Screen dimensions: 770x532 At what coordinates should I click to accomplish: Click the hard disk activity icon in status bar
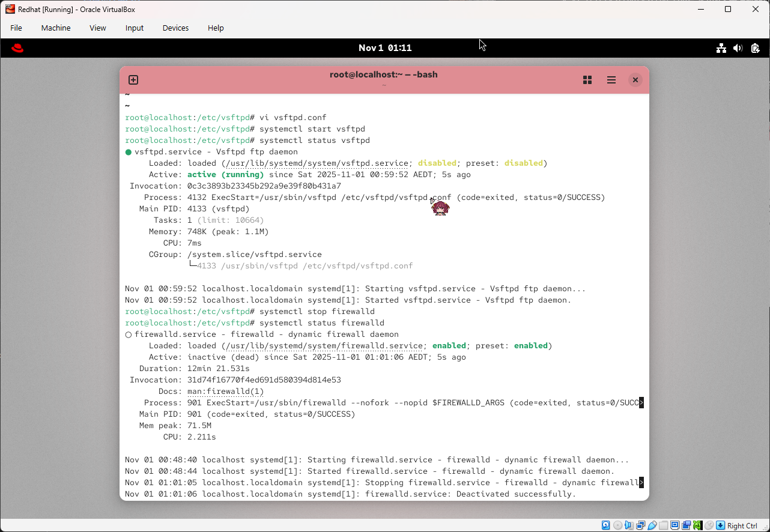(605, 525)
